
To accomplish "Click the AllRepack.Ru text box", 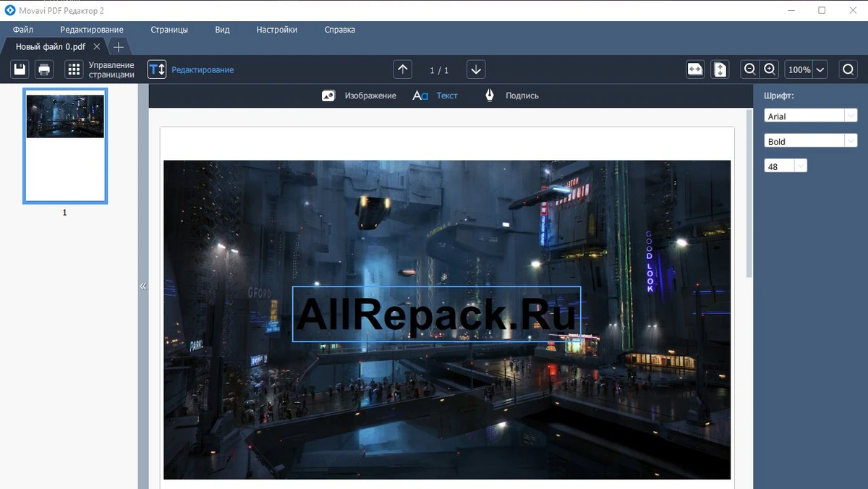I will (x=436, y=314).
